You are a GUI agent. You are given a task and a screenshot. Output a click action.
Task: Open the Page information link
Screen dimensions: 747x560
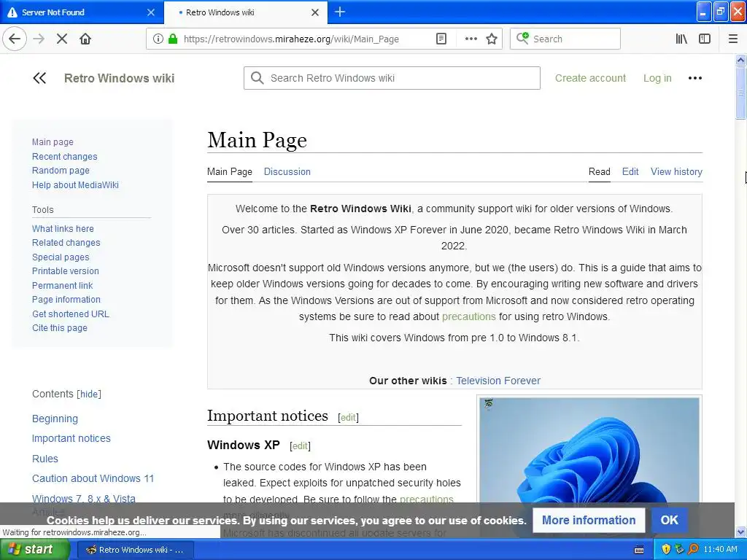point(66,299)
